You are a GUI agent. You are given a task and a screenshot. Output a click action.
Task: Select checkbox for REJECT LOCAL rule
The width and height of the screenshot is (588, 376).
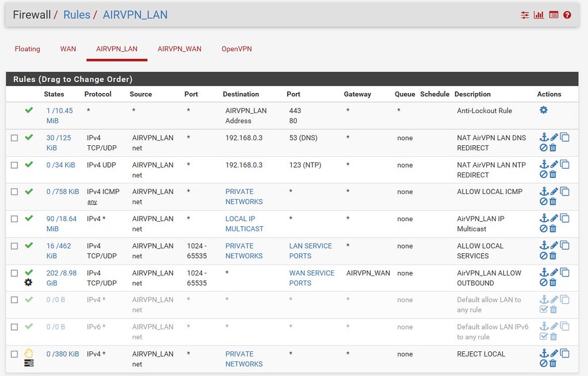coord(14,354)
